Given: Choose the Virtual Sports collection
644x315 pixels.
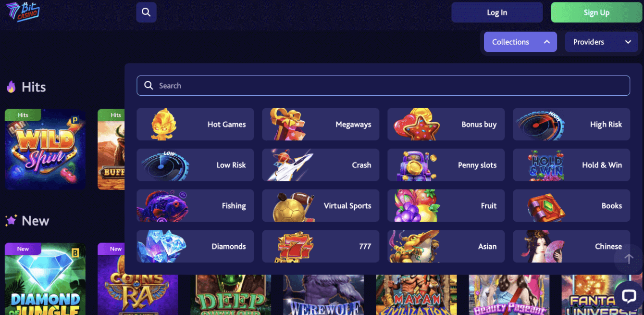Looking at the screenshot, I should [x=321, y=206].
